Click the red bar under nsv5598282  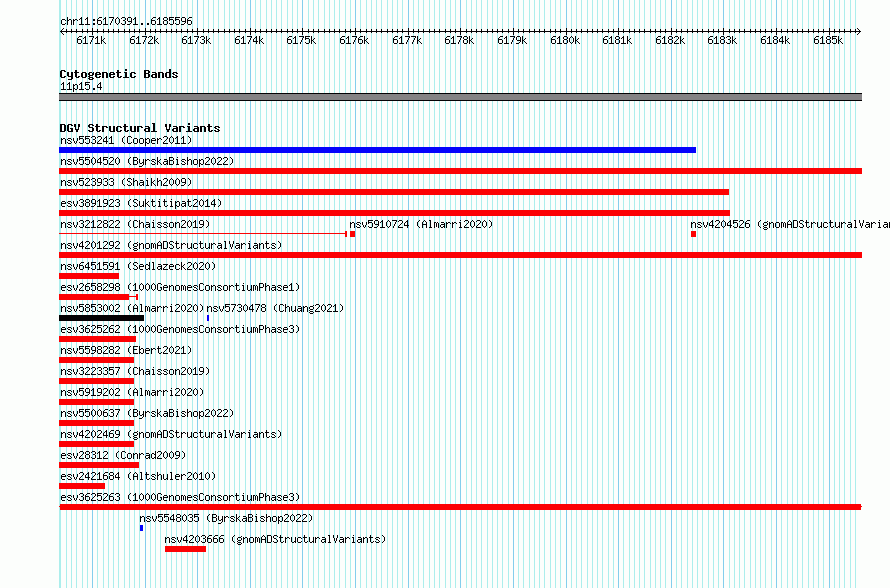[96, 360]
